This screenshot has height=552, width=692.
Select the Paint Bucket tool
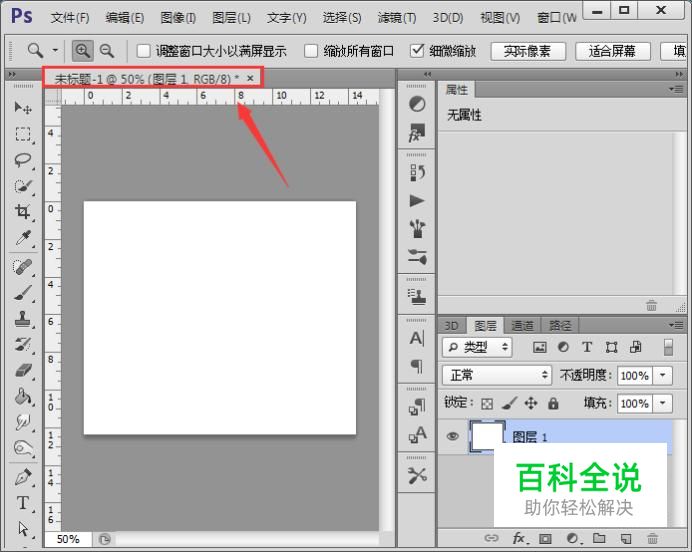[x=23, y=396]
